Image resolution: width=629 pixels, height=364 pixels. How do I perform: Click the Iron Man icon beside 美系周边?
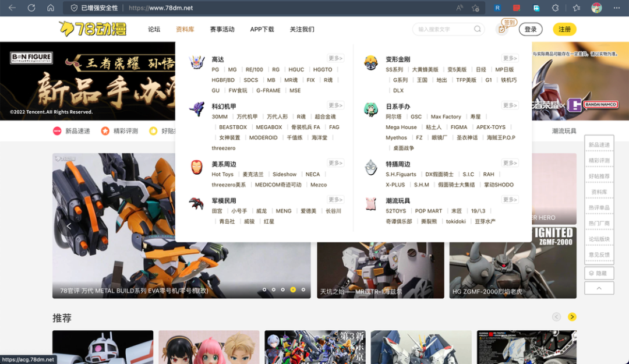(x=197, y=167)
